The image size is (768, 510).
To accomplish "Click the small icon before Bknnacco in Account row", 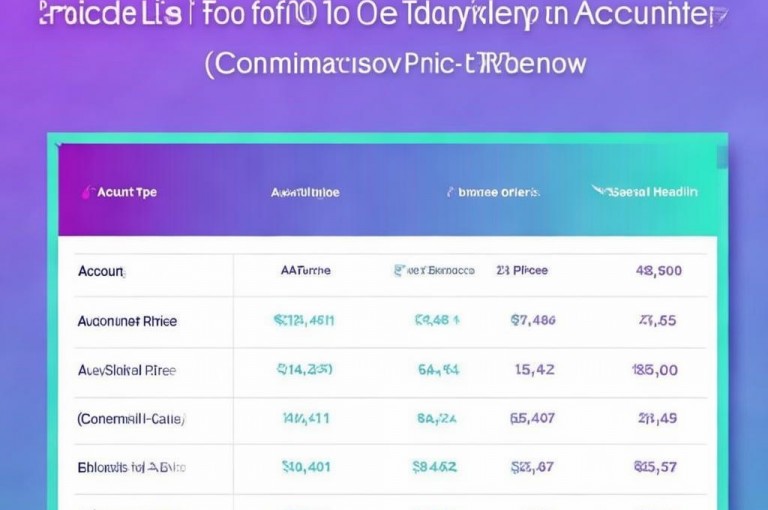I will [399, 270].
